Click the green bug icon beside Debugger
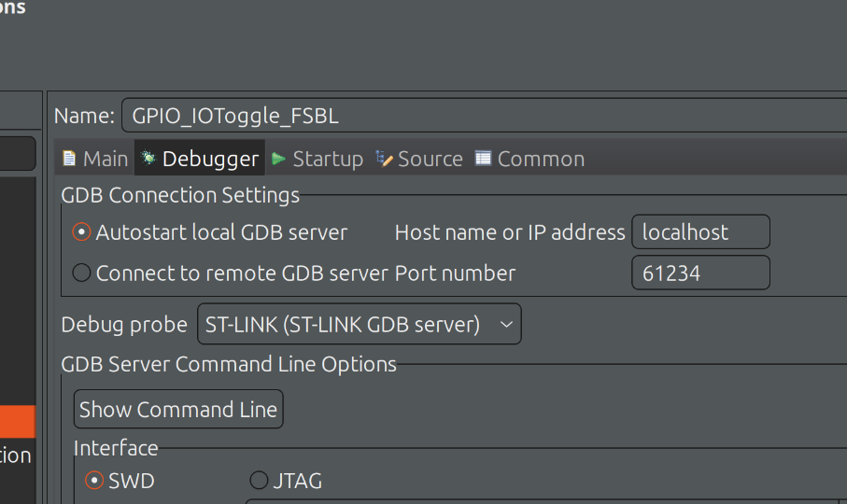 coord(149,159)
